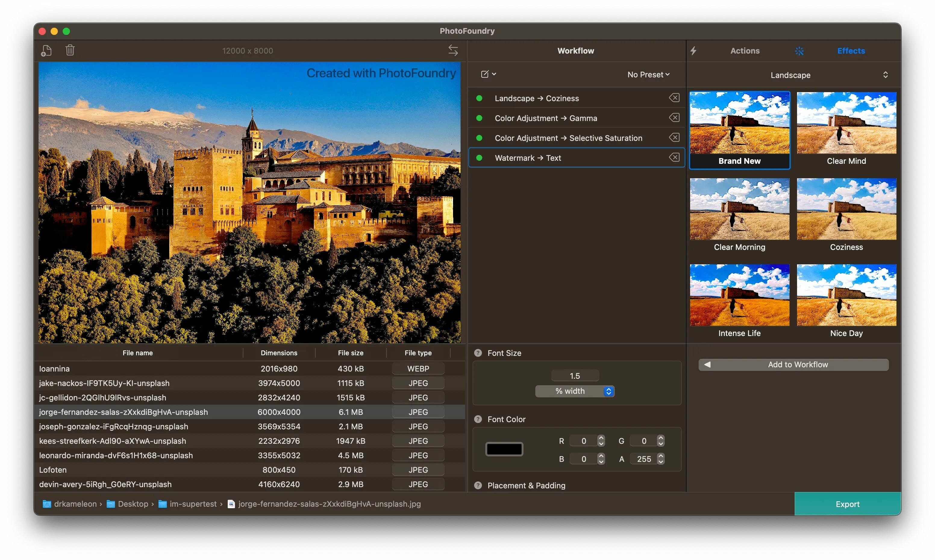The height and width of the screenshot is (560, 935).
Task: Click the add file icon
Action: [46, 51]
